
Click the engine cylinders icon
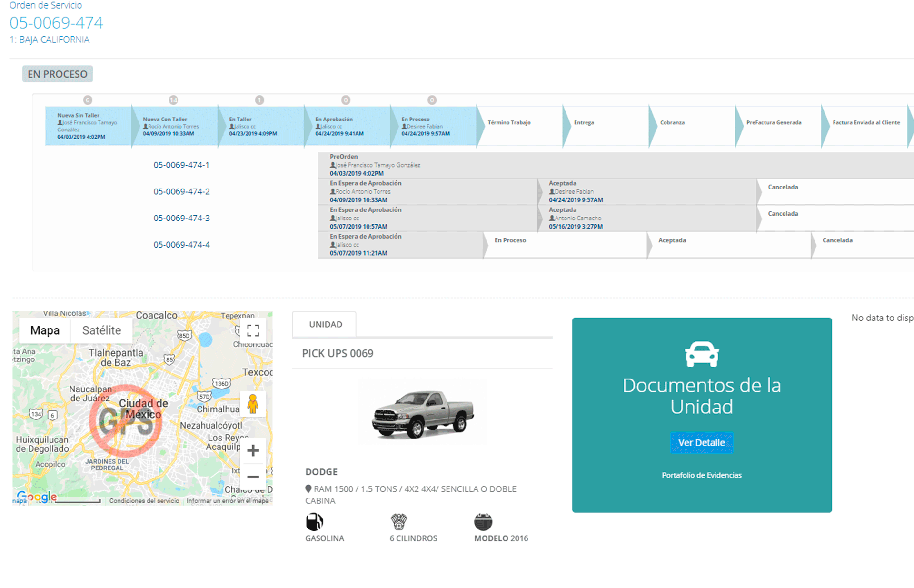tap(398, 522)
